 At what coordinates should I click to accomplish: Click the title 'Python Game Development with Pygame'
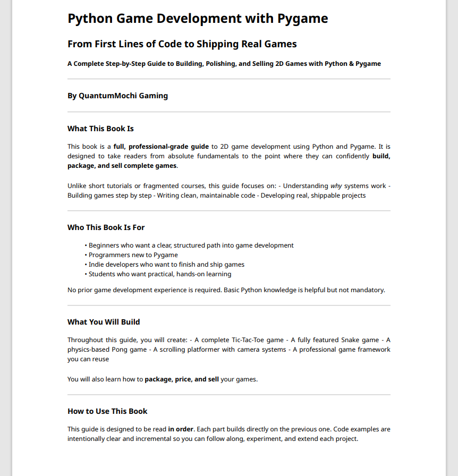pos(198,19)
